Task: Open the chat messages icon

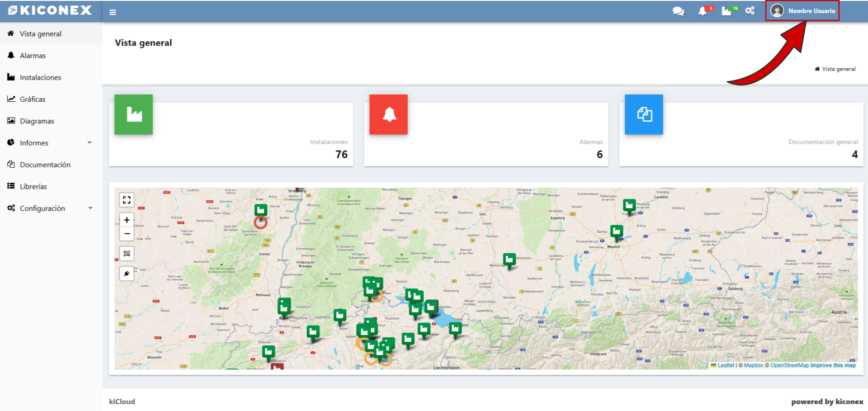Action: tap(678, 11)
